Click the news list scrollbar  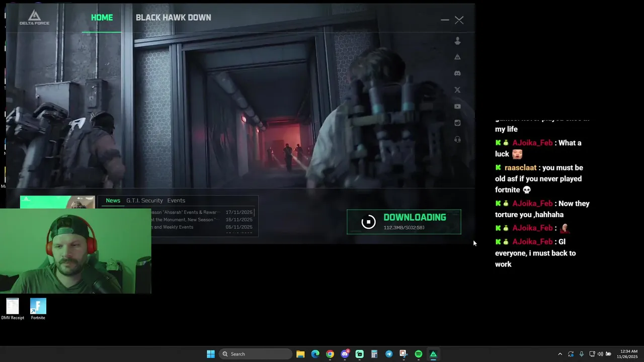(x=255, y=213)
